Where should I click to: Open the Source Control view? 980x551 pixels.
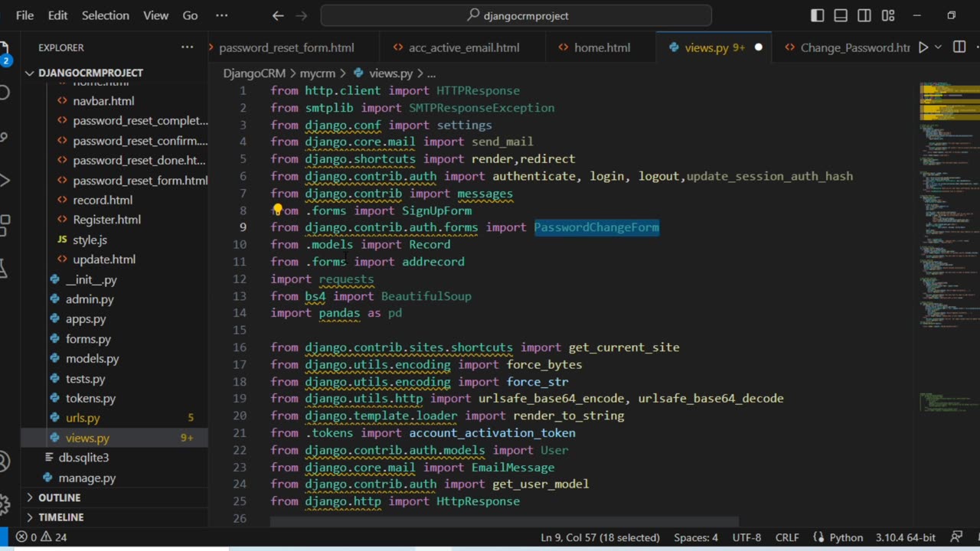[4, 136]
